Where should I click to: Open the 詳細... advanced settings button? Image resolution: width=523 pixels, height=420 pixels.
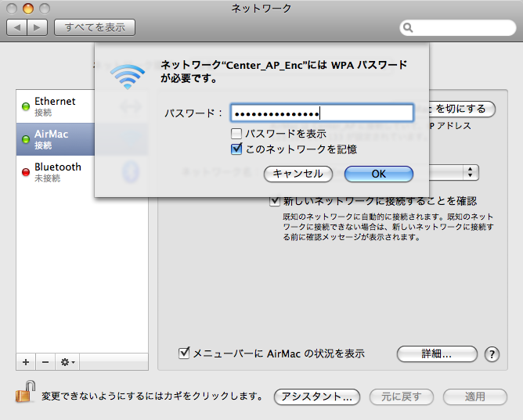(437, 354)
